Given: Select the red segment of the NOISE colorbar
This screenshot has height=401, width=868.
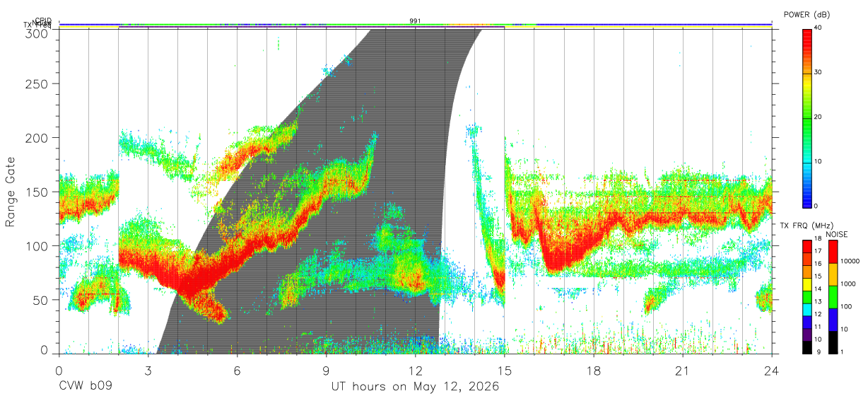Looking at the screenshot, I should point(833,251).
